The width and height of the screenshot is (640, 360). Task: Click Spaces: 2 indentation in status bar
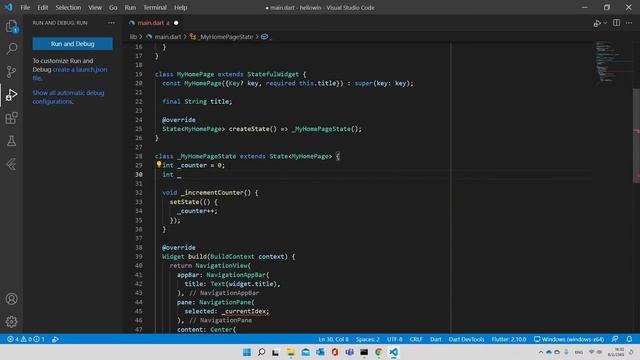coord(368,339)
